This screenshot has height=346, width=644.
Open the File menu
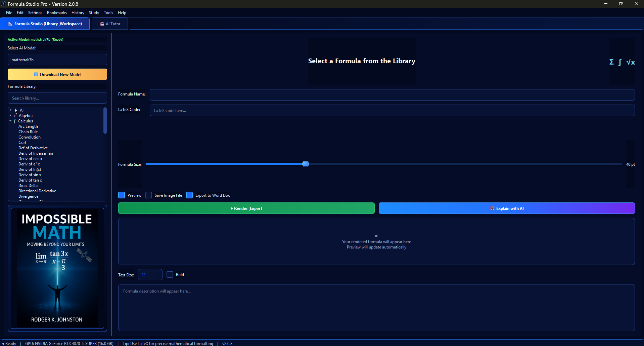9,13
